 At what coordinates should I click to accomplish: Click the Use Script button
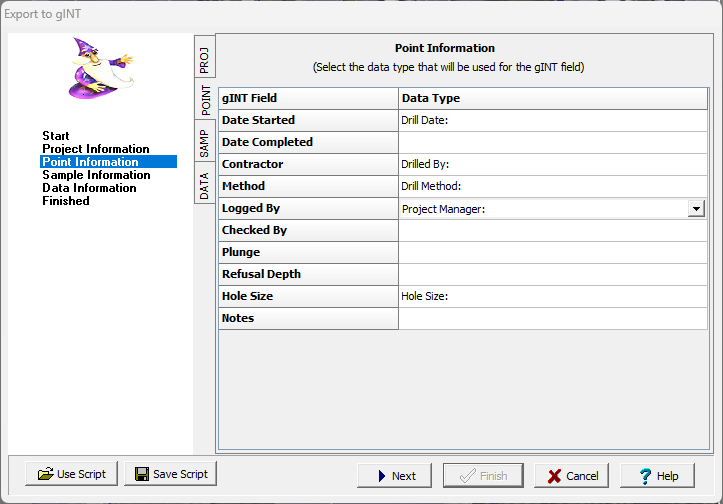pos(72,474)
